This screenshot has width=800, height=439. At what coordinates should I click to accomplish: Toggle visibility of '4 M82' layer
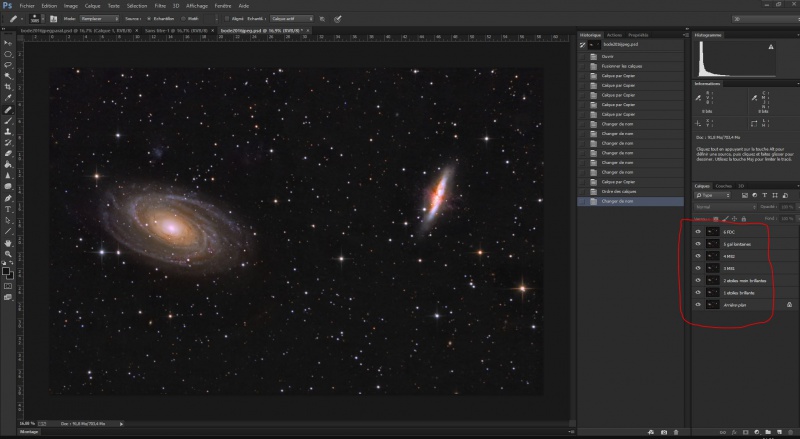698,255
